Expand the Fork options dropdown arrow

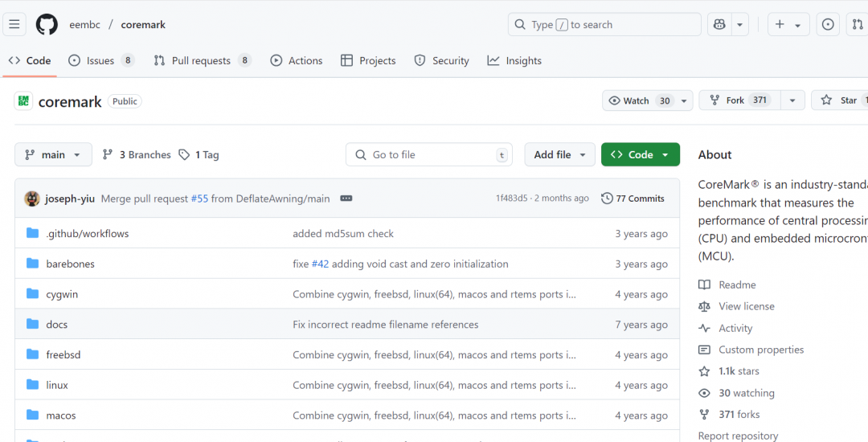pyautogui.click(x=792, y=100)
